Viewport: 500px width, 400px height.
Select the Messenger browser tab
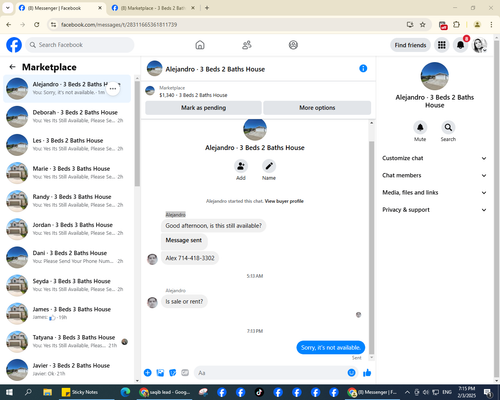[60, 8]
